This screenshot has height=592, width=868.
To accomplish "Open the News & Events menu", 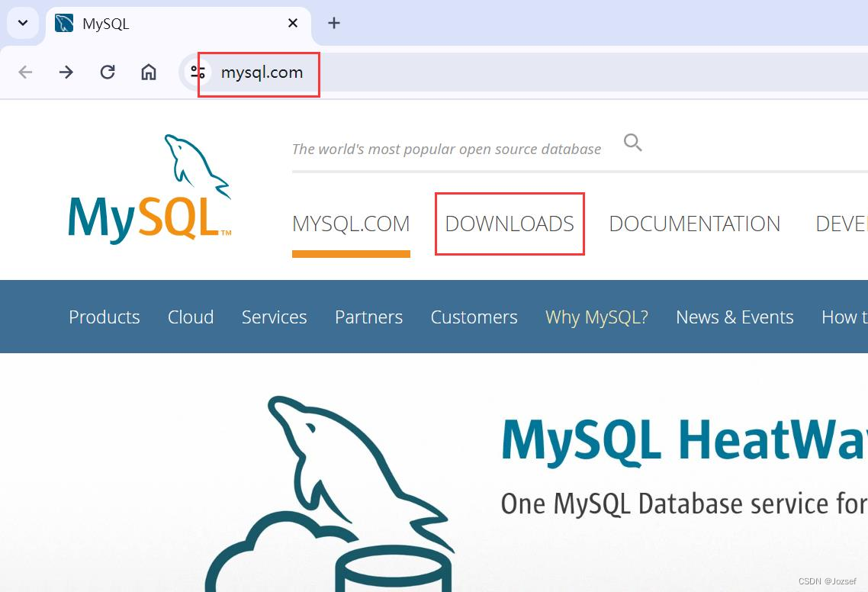I will pyautogui.click(x=735, y=317).
